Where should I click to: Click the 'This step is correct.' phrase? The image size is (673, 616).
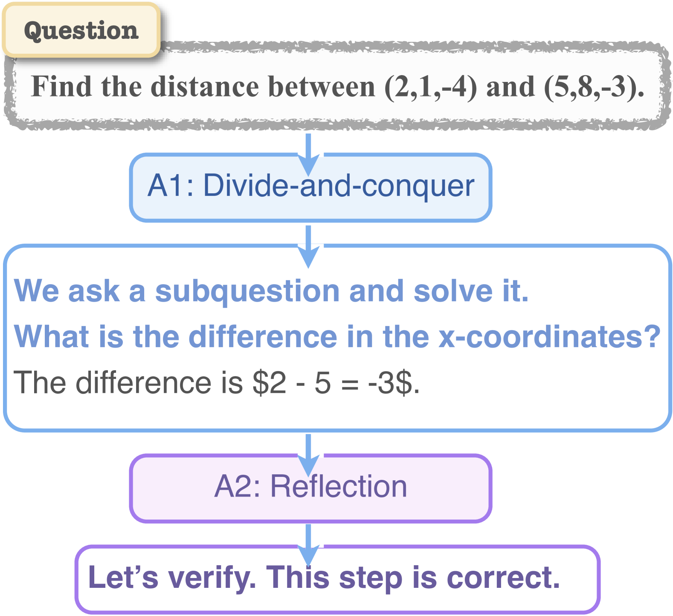413,578
